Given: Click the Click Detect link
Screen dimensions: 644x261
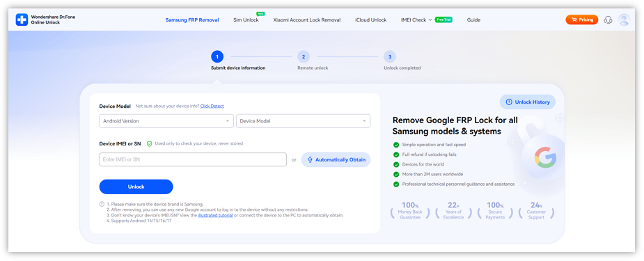Looking at the screenshot, I should [212, 106].
